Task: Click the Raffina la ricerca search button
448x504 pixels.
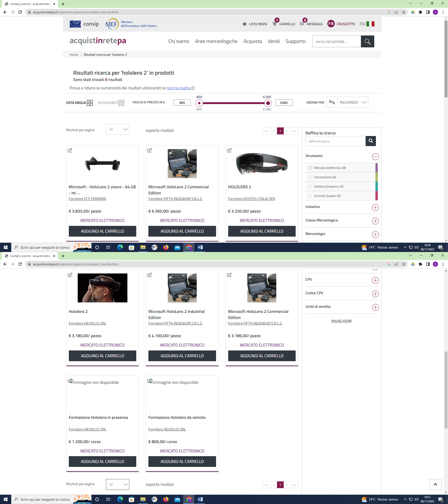Action: click(371, 141)
